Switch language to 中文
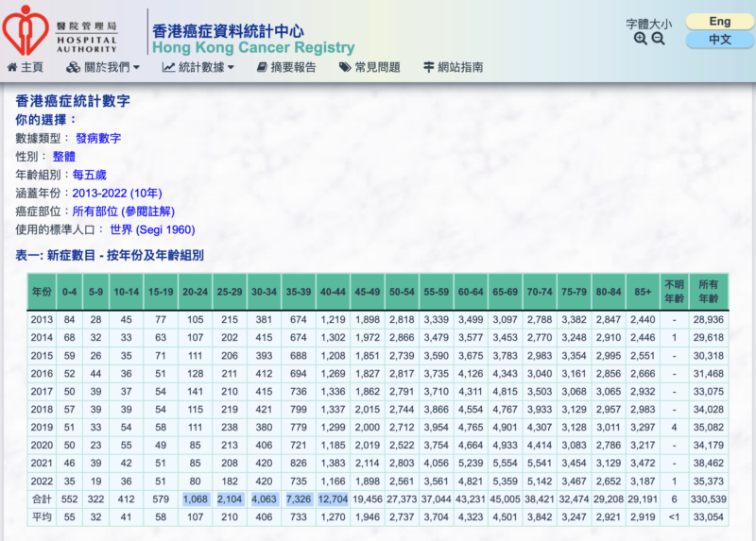This screenshot has width=756, height=541. [x=720, y=40]
